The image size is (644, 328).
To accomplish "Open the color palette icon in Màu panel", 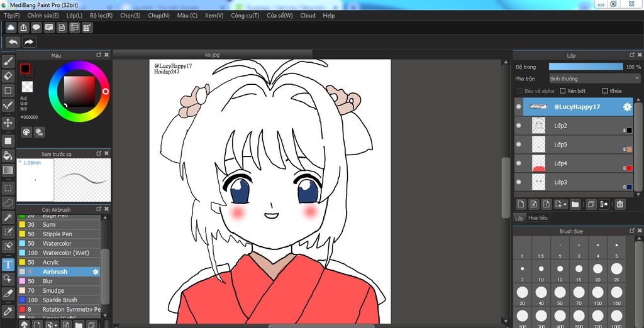I will 26,132.
